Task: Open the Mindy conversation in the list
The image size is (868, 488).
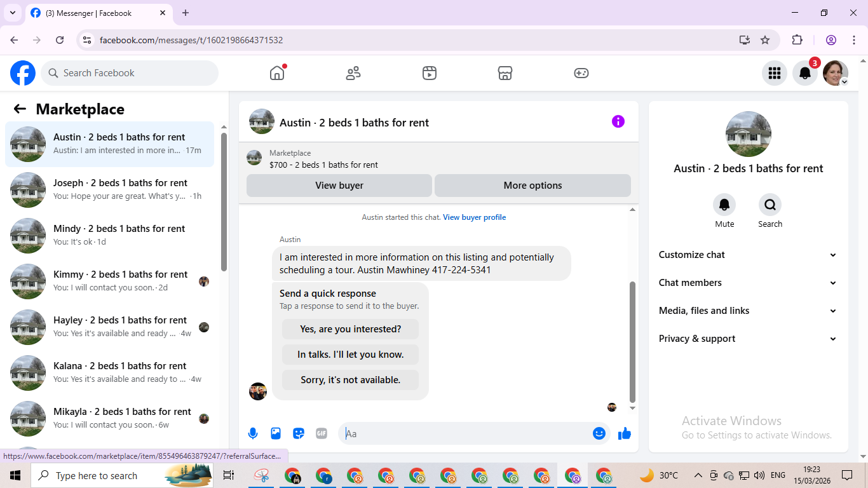Action: click(x=110, y=236)
